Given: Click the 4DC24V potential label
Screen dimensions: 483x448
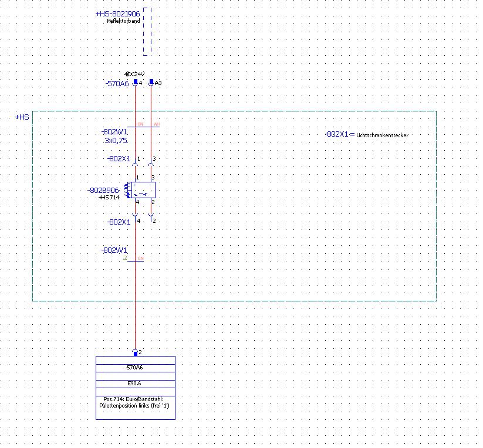Looking at the screenshot, I should (x=136, y=75).
